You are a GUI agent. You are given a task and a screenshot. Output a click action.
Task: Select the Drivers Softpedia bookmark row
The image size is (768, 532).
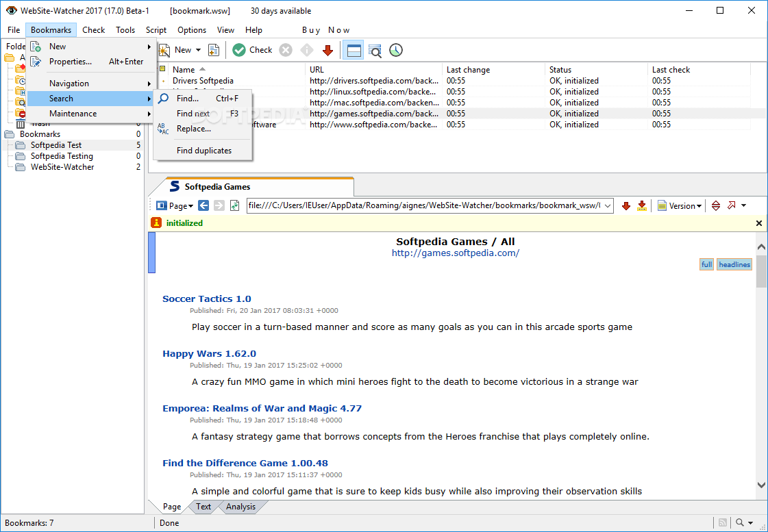point(454,81)
